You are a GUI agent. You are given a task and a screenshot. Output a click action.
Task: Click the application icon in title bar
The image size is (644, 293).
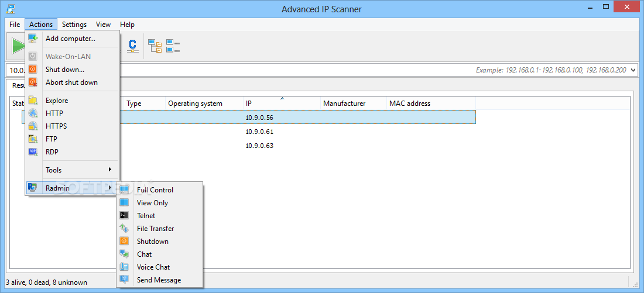pyautogui.click(x=12, y=9)
